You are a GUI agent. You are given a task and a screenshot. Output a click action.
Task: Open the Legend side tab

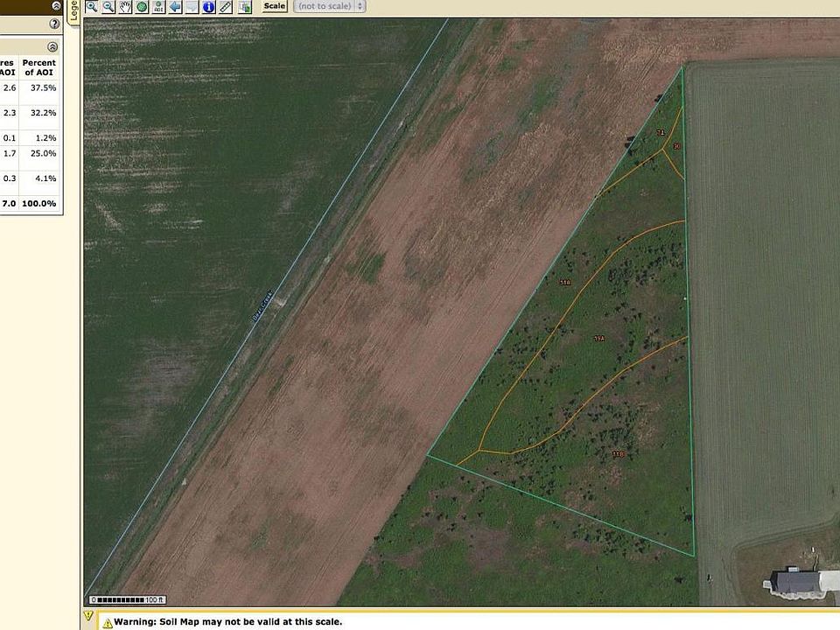pyautogui.click(x=73, y=10)
